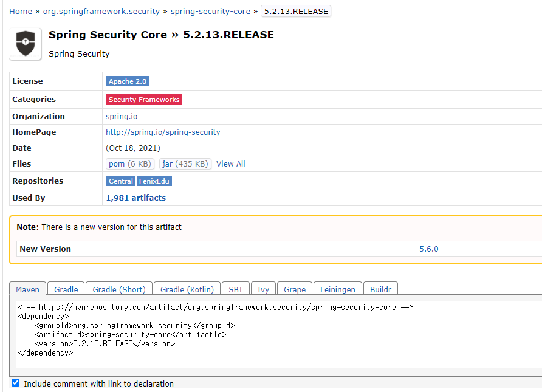Viewport: 542px width, 392px height.
Task: Switch to the Ivy tab
Action: click(263, 289)
